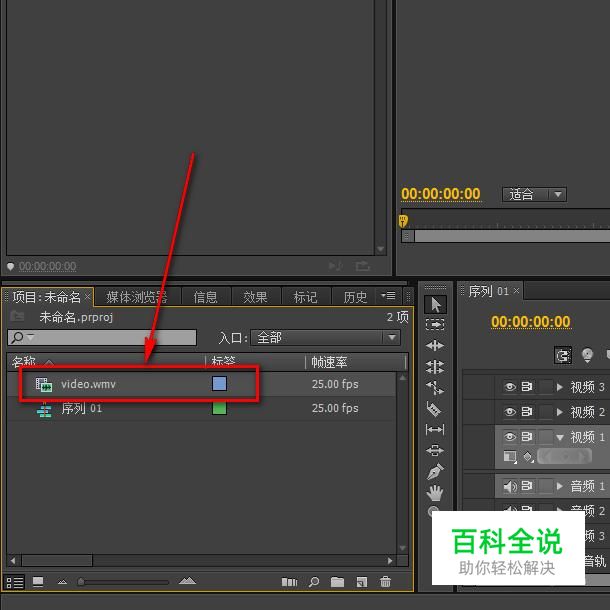
Task: Select the Rate Stretch tool
Action: pos(435,387)
